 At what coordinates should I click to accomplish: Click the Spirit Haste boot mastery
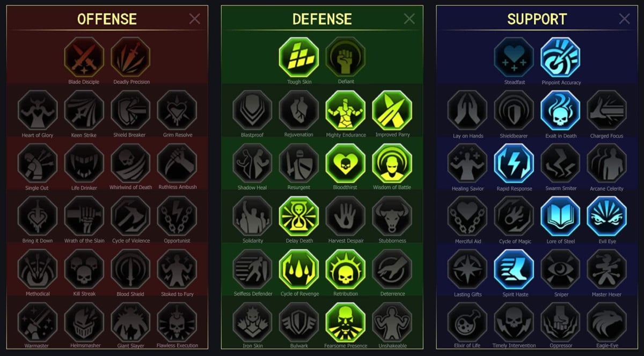click(514, 270)
